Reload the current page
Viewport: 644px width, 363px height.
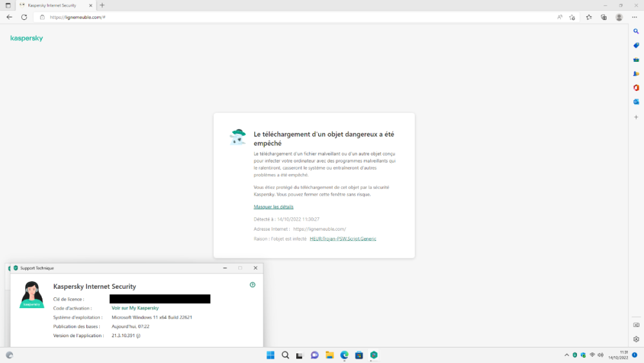coord(24,17)
